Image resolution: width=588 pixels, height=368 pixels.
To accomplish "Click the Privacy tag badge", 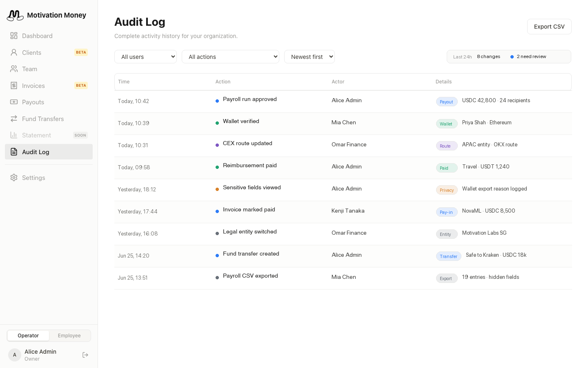I will (447, 190).
